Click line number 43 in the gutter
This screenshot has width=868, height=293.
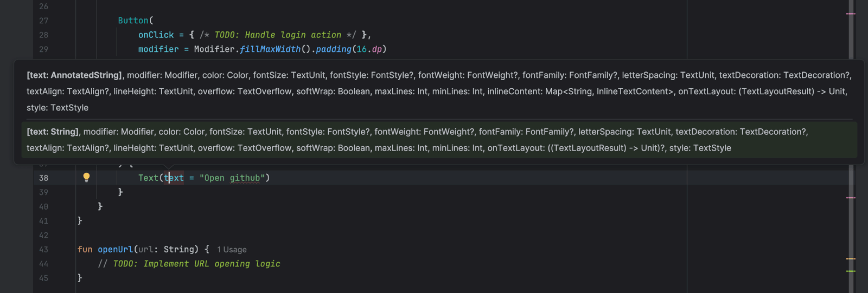[43, 250]
